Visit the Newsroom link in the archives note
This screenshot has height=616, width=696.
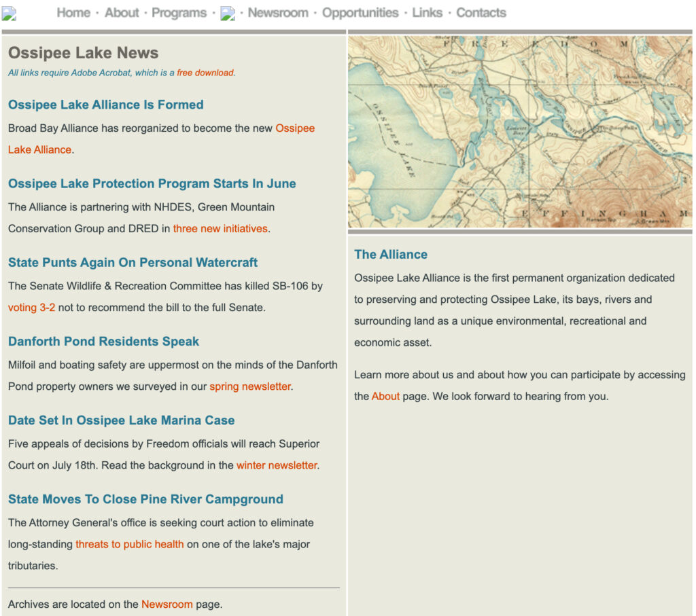tap(167, 604)
